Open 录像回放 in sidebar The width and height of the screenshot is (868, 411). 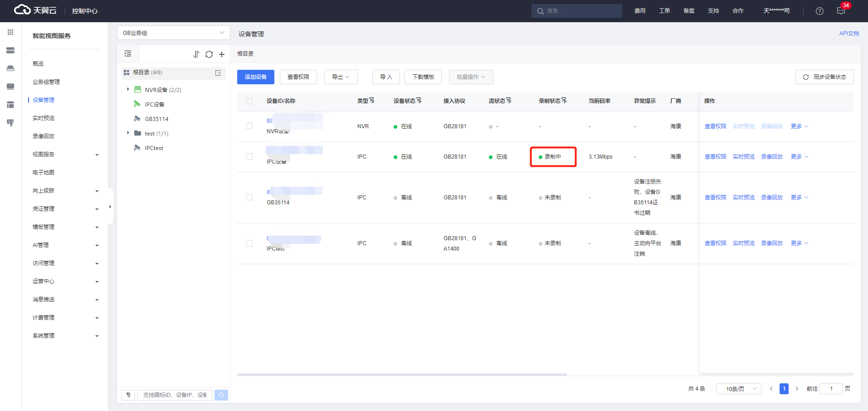pyautogui.click(x=44, y=136)
